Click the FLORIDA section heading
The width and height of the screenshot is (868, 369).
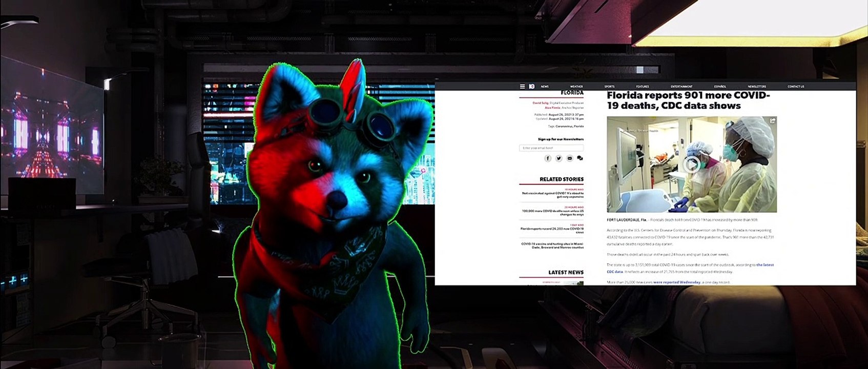(x=572, y=93)
